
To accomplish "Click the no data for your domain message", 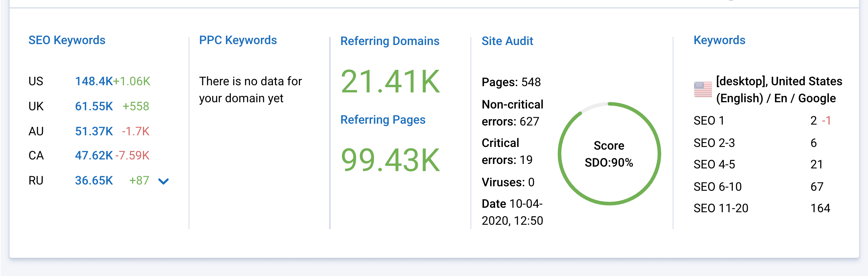I will pyautogui.click(x=250, y=90).
